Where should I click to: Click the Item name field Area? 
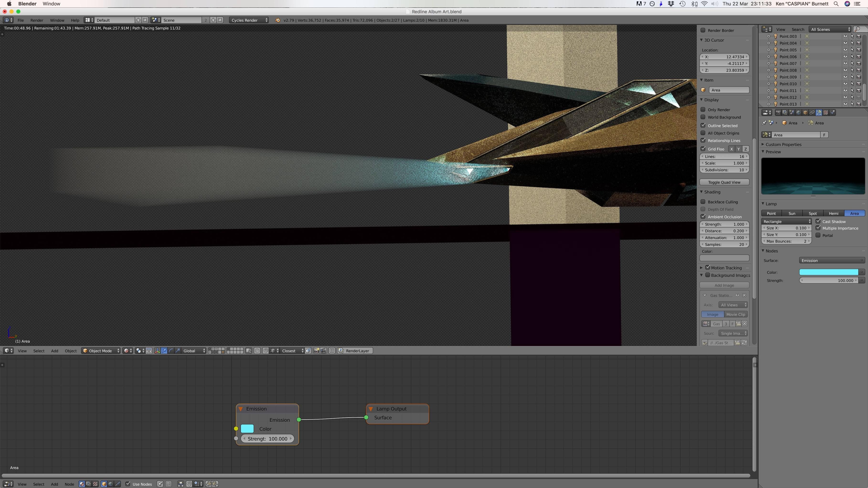pos(729,90)
